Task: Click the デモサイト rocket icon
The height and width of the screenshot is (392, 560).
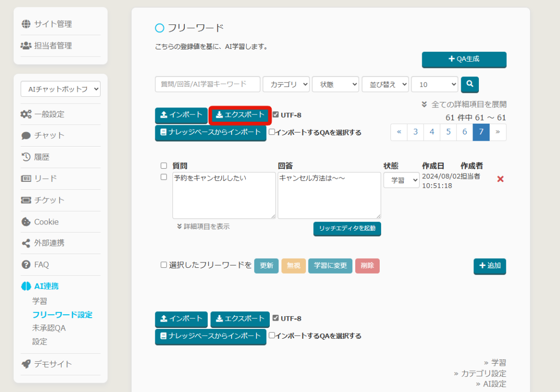Action: click(x=26, y=364)
